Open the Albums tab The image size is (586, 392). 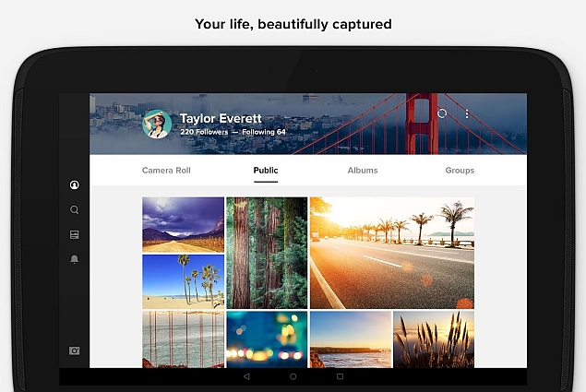click(x=363, y=171)
